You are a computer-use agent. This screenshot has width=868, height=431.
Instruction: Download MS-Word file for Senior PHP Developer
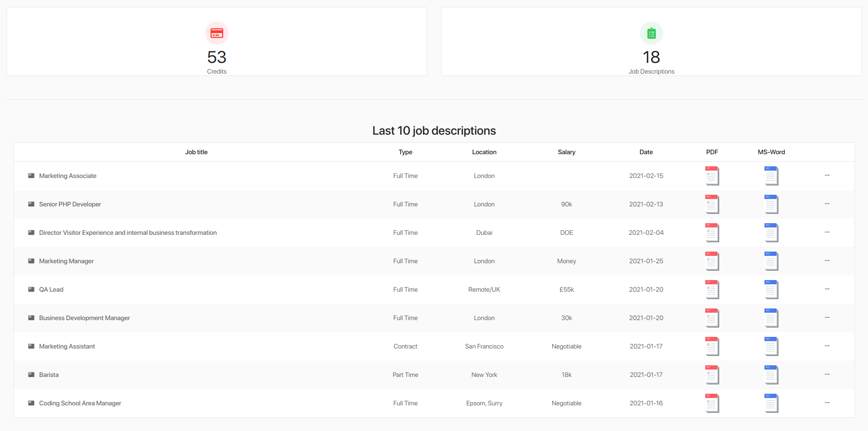[771, 204]
